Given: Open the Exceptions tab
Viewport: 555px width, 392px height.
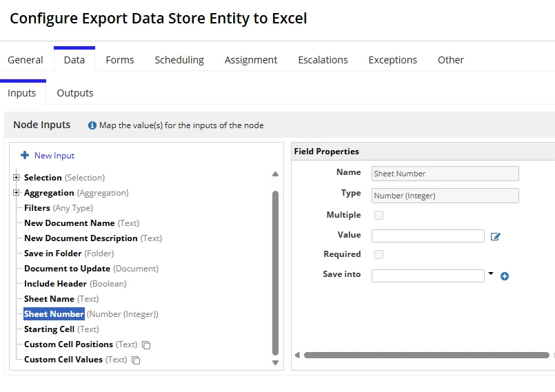Looking at the screenshot, I should click(392, 60).
